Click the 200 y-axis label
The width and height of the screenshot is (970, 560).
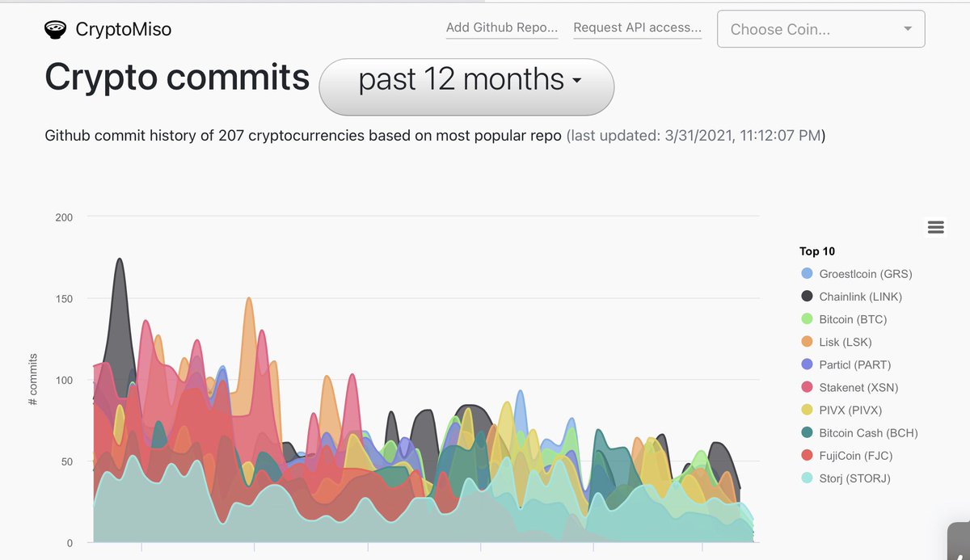pyautogui.click(x=63, y=217)
